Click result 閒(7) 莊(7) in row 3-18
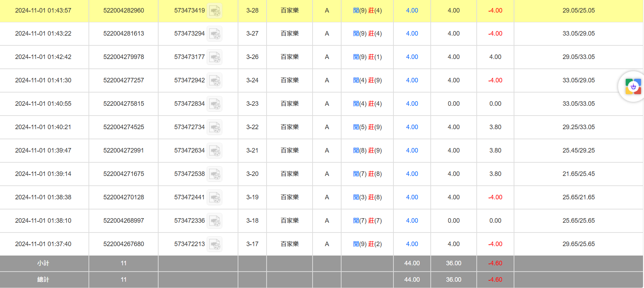This screenshot has height=288, width=644. (367, 221)
